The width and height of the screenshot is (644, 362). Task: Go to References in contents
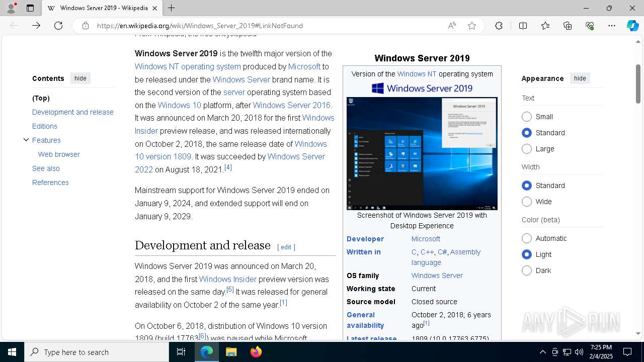click(50, 183)
